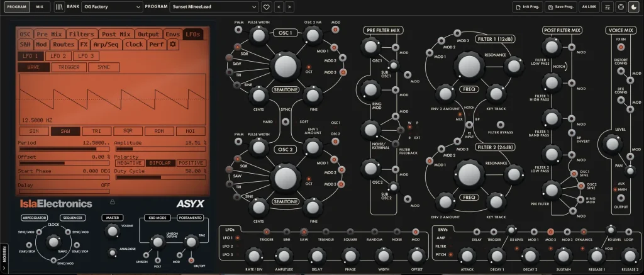Click the envelope Sustain knob

pos(563,256)
